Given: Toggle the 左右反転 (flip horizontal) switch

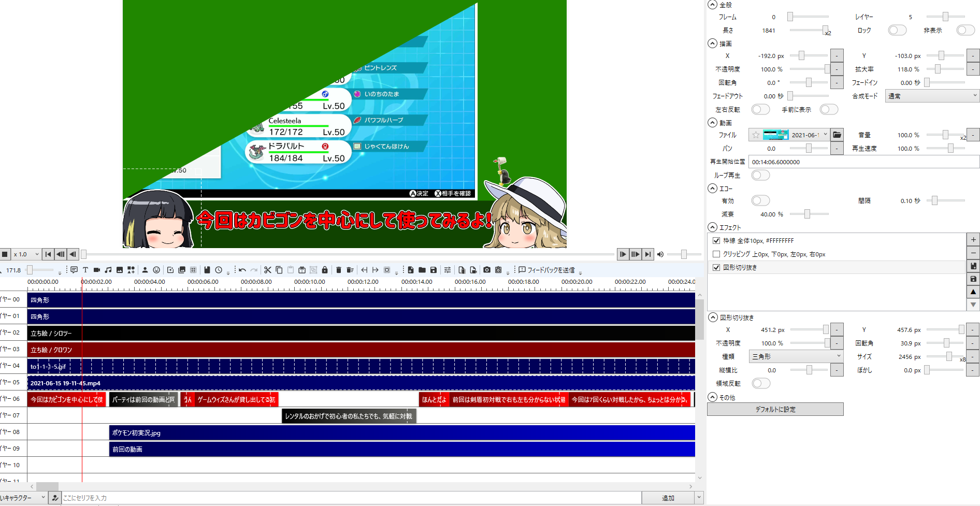Looking at the screenshot, I should pyautogui.click(x=760, y=109).
